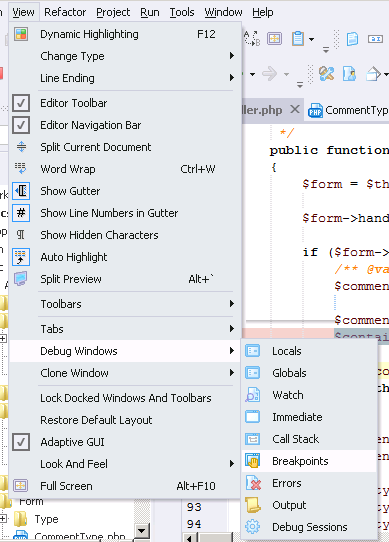389x542 pixels.
Task: Click the Breakpoints hand icon
Action: 253,461
